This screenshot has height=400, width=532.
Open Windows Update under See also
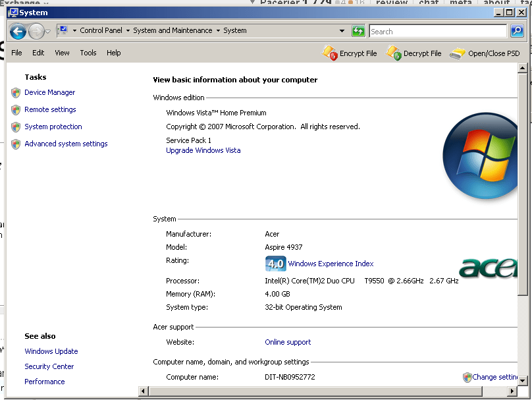(51, 351)
